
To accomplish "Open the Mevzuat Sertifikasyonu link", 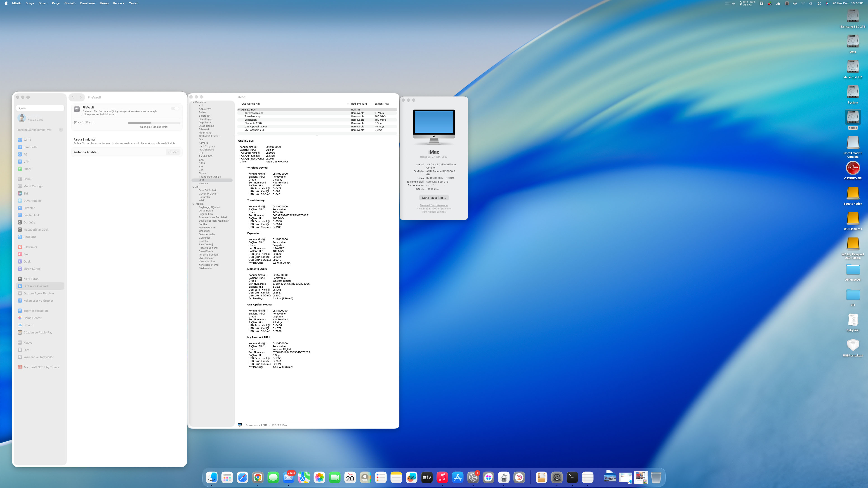I will click(x=434, y=205).
